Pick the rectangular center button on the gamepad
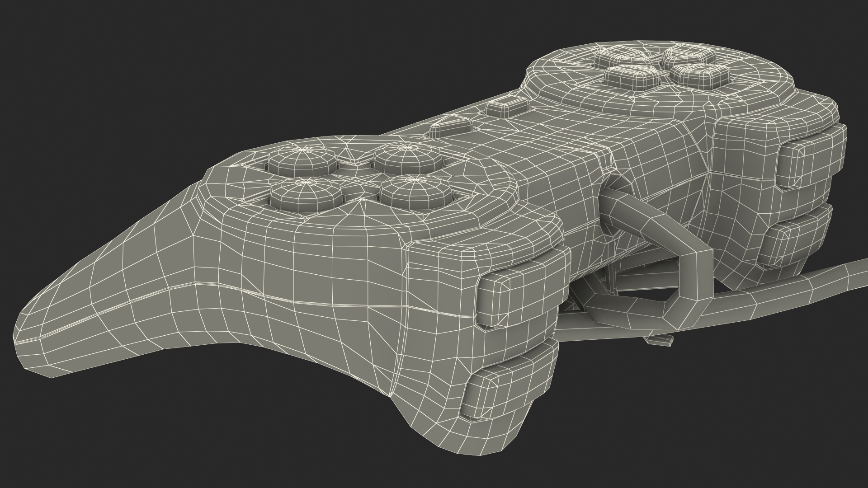This screenshot has width=868, height=488. tap(507, 107)
